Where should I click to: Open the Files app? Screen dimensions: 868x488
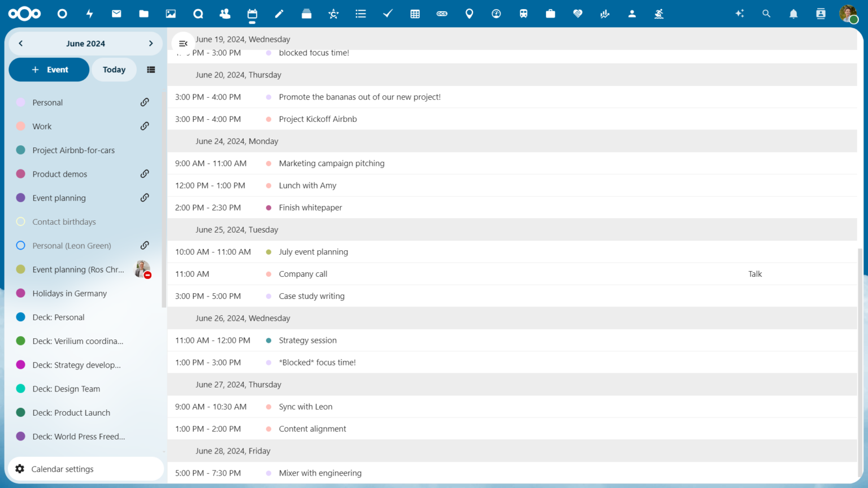click(144, 14)
